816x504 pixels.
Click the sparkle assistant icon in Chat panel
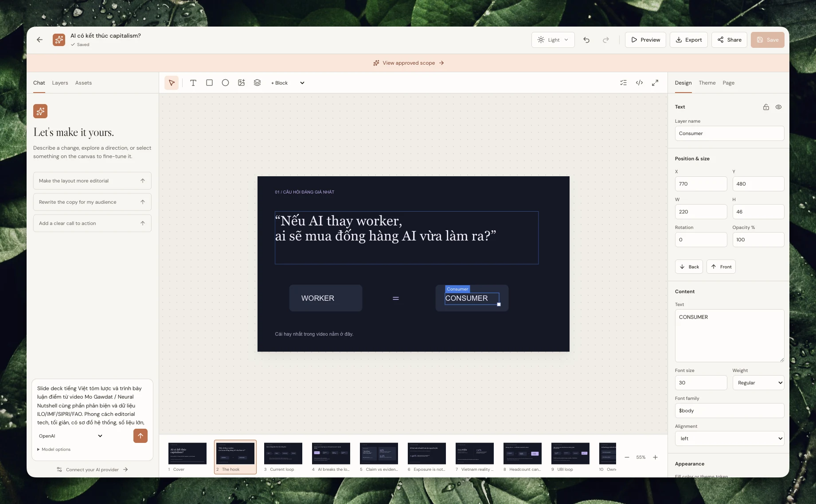point(40,111)
